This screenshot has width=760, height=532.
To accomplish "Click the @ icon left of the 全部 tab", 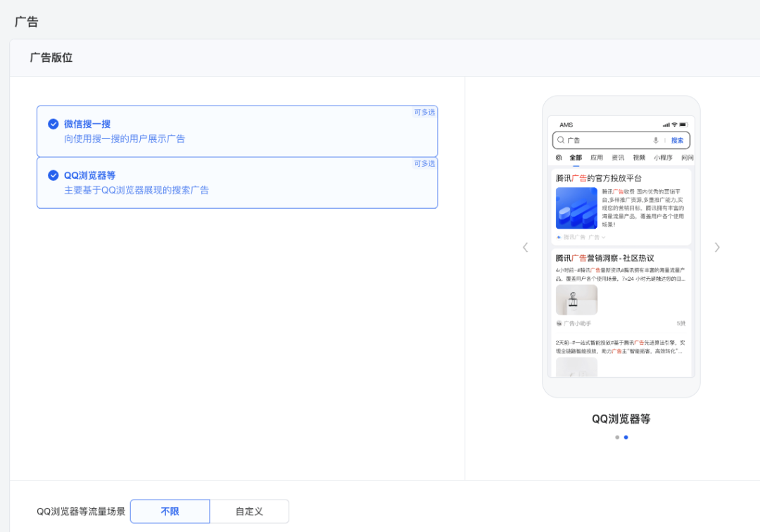I will (559, 157).
